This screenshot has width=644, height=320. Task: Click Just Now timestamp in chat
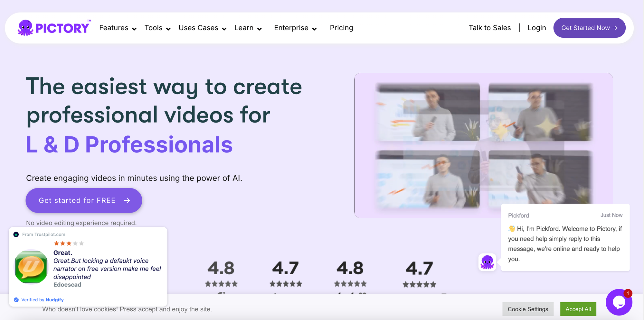[x=611, y=215]
